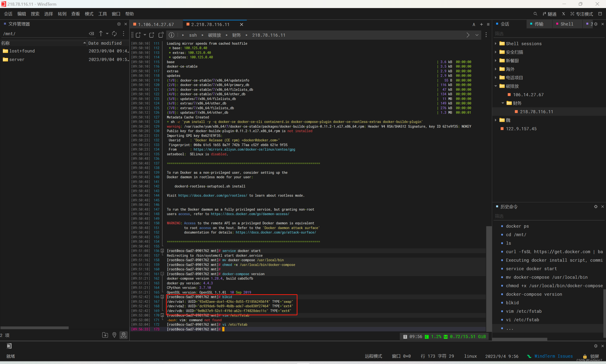This screenshot has width=606, height=364.
Task: Select 'docker ps' in command history
Action: 517,226
